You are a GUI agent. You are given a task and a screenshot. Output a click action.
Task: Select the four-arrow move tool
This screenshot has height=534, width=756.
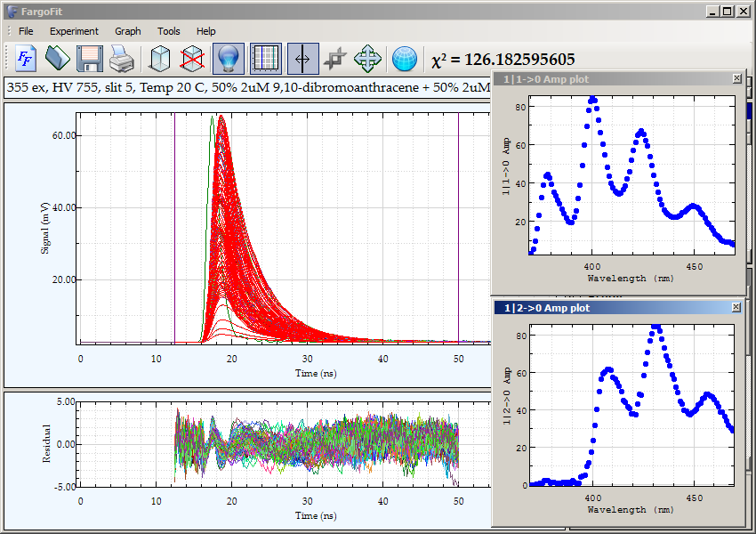(x=366, y=58)
